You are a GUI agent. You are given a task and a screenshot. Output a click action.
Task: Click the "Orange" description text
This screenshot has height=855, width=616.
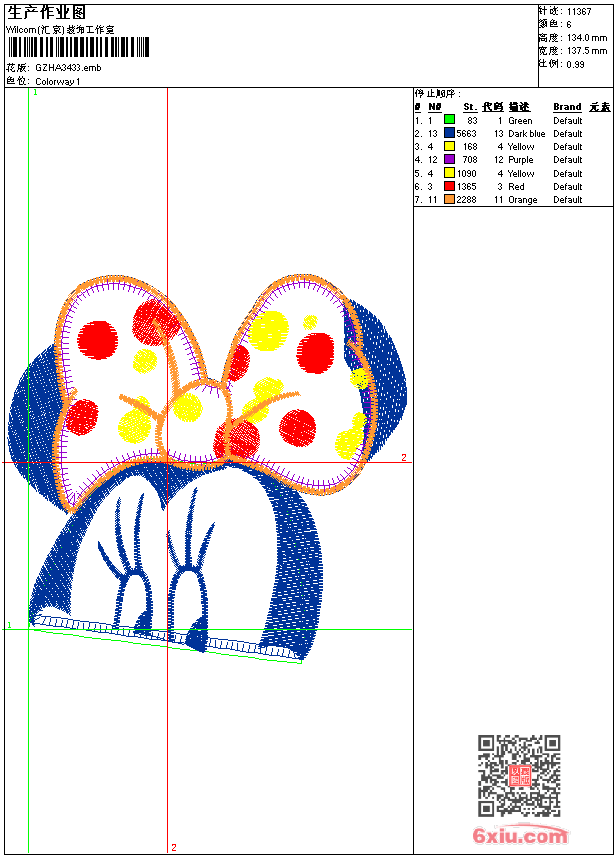pos(523,200)
